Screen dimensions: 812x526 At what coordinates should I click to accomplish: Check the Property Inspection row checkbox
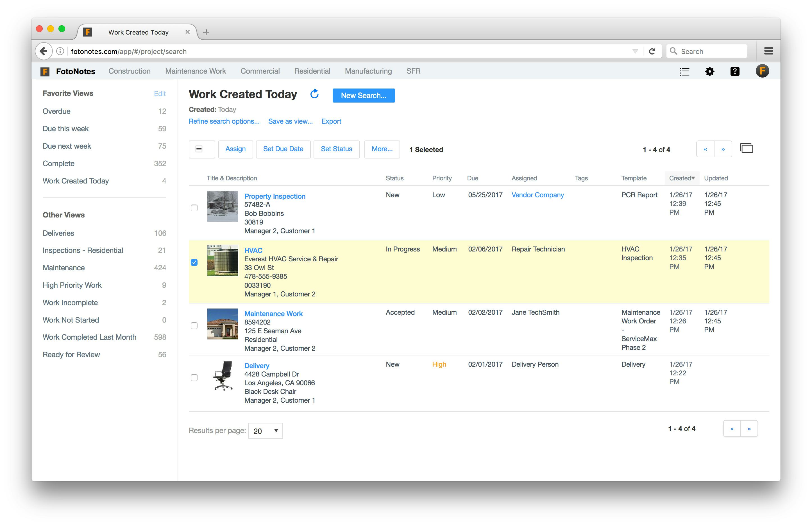tap(194, 208)
